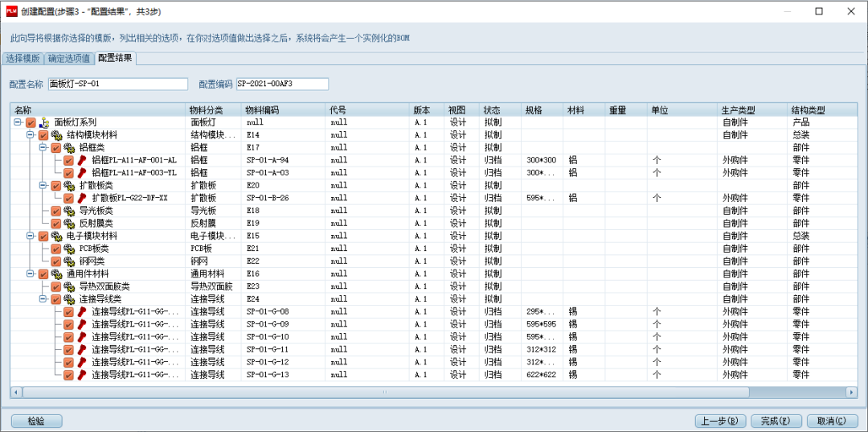The height and width of the screenshot is (432, 868).
Task: Click the 取消(C) button
Action: (833, 421)
